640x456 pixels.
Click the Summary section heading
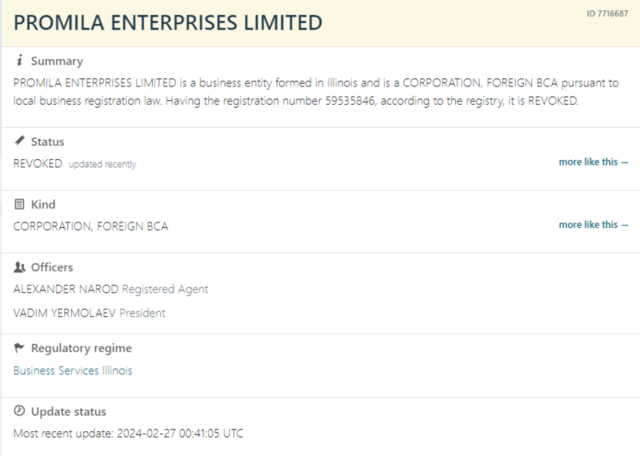pyautogui.click(x=57, y=61)
